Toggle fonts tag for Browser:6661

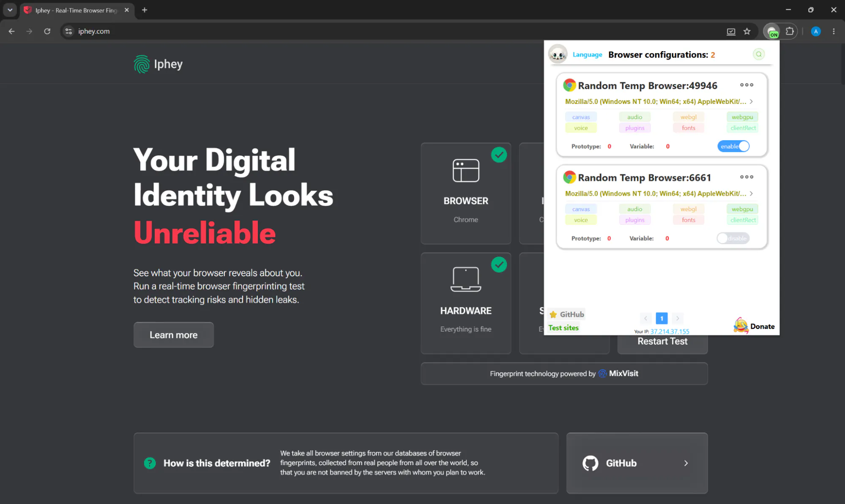[x=688, y=220]
